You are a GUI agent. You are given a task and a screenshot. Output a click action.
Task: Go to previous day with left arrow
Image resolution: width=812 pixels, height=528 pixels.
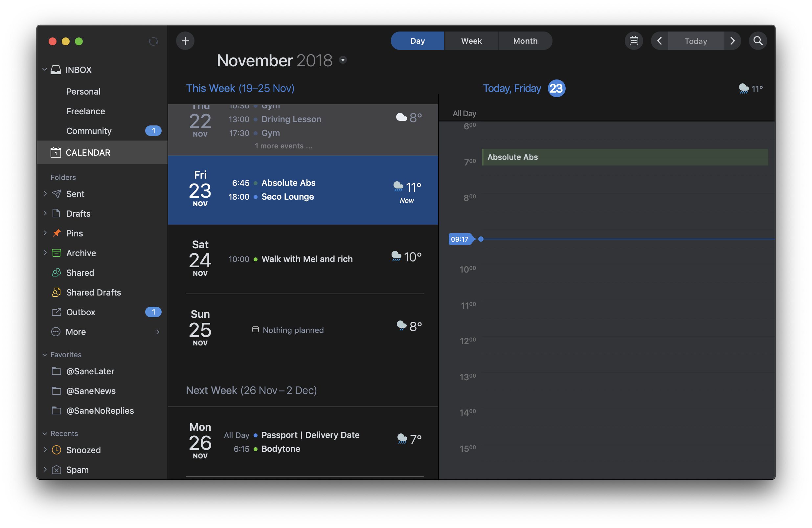tap(659, 41)
